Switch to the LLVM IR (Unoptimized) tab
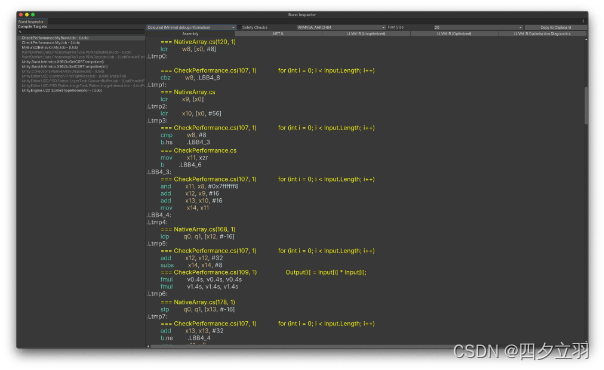This screenshot has height=370, width=604. pos(366,33)
